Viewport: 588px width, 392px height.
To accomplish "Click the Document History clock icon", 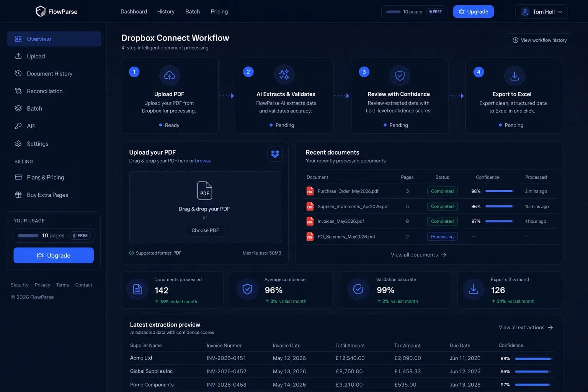I will click(x=18, y=73).
